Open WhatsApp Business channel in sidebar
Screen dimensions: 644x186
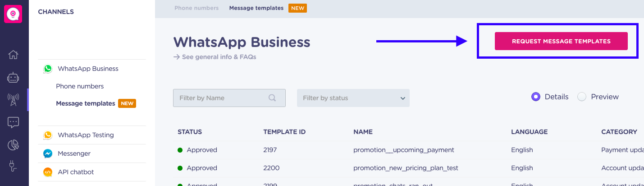point(88,69)
